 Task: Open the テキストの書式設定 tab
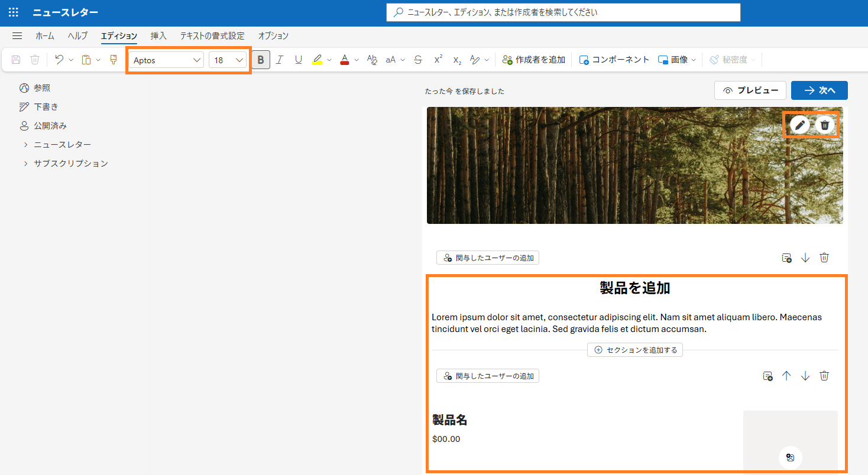tap(212, 36)
